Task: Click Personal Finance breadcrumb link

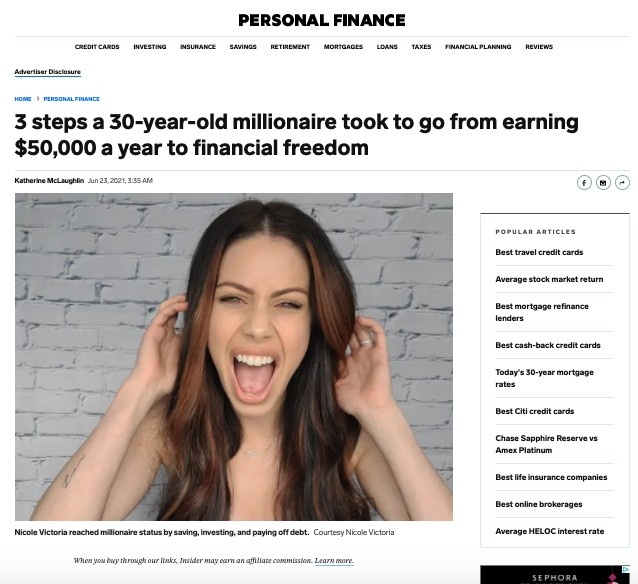Action: point(72,99)
